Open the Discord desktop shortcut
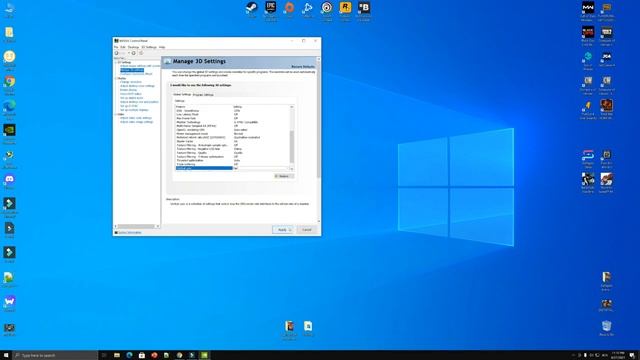The width and height of the screenshot is (640, 360). (x=9, y=180)
